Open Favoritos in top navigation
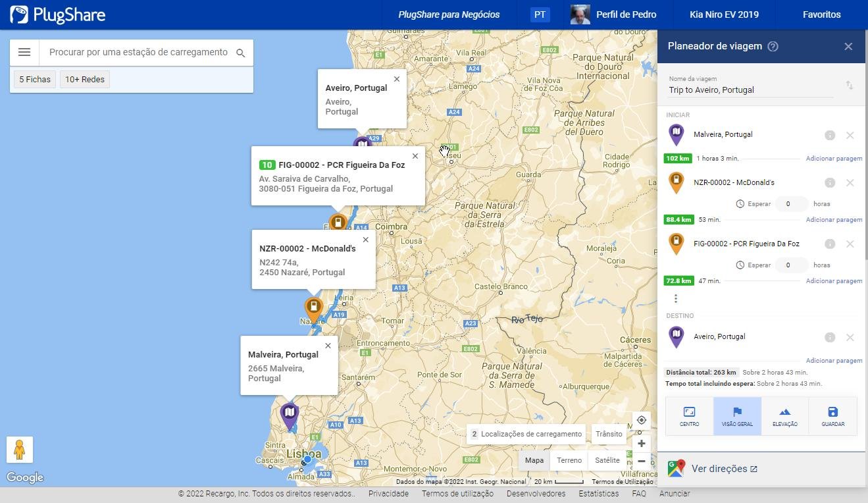 coord(821,14)
